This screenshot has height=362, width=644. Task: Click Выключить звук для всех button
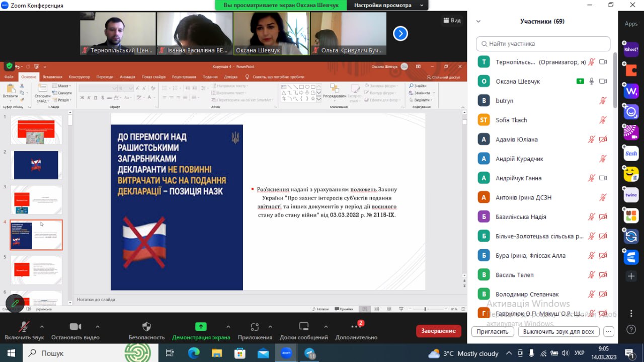[x=558, y=331]
